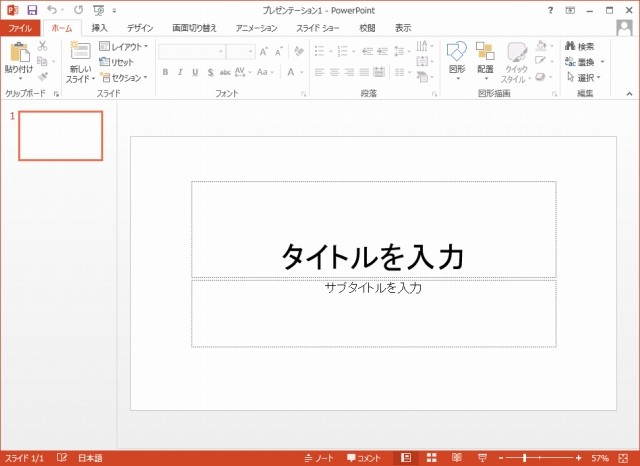
Task: Click the Copy icon
Action: pyautogui.click(x=42, y=61)
